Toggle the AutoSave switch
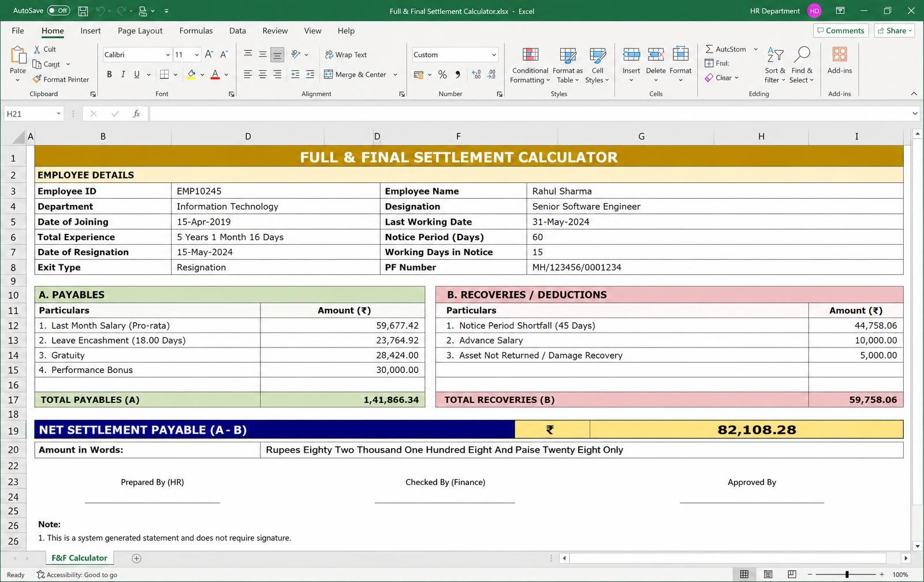 [58, 10]
